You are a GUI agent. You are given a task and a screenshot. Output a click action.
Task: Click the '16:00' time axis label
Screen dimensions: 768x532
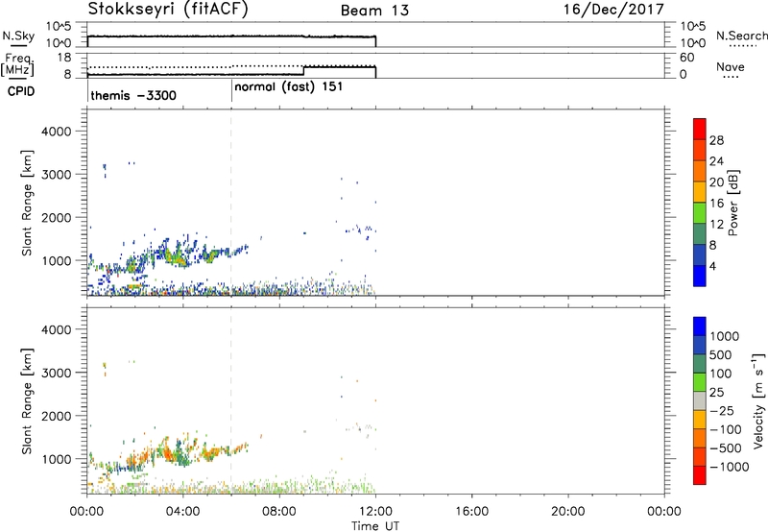(x=471, y=512)
